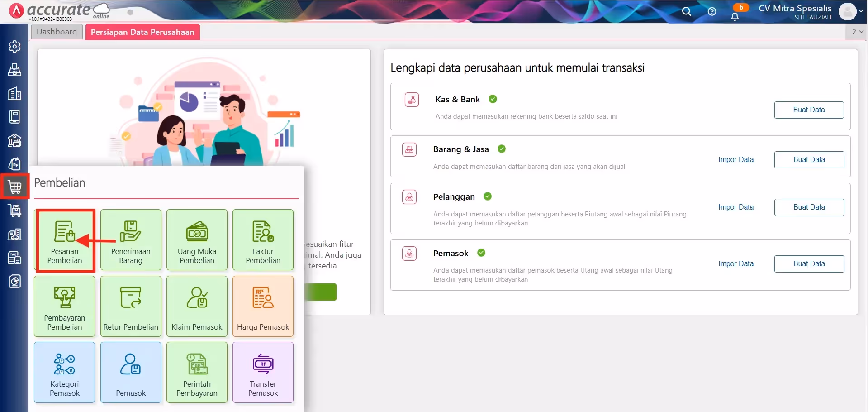Viewport: 868px width, 412px height.
Task: Open settings gear in sidebar
Action: 14,47
